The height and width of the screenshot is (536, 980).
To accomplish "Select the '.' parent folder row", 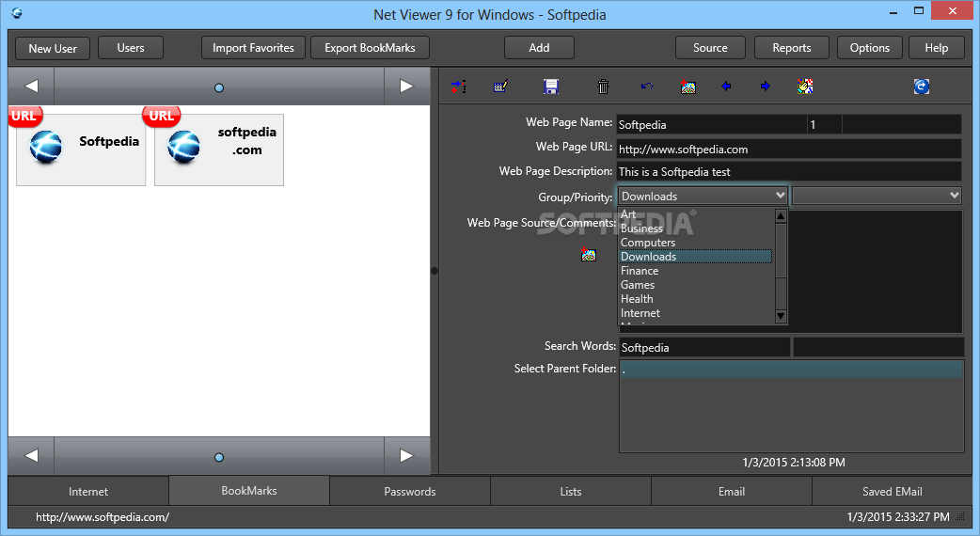I will [791, 370].
